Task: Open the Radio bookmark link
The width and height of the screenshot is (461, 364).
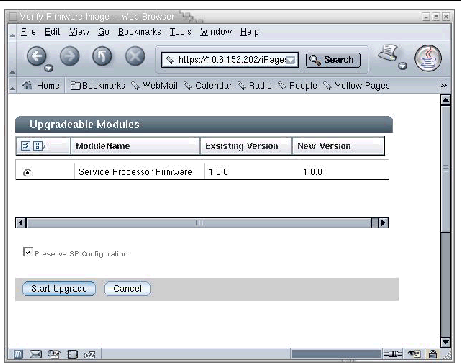Action: [255, 86]
